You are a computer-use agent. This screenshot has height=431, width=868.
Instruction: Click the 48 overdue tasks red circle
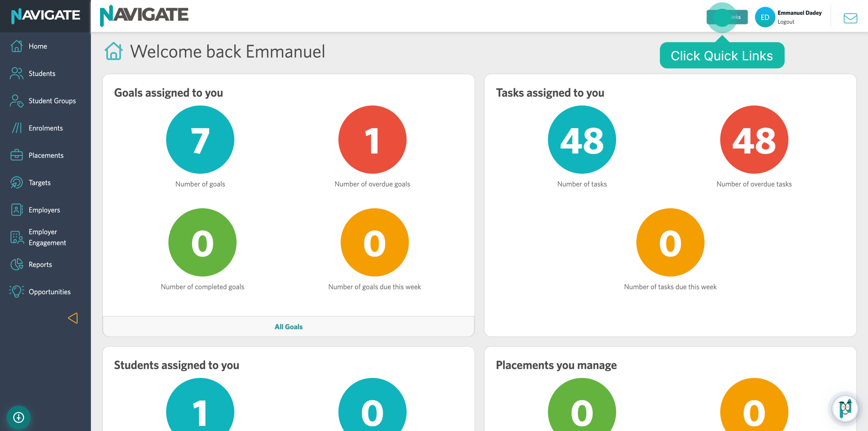click(x=754, y=139)
